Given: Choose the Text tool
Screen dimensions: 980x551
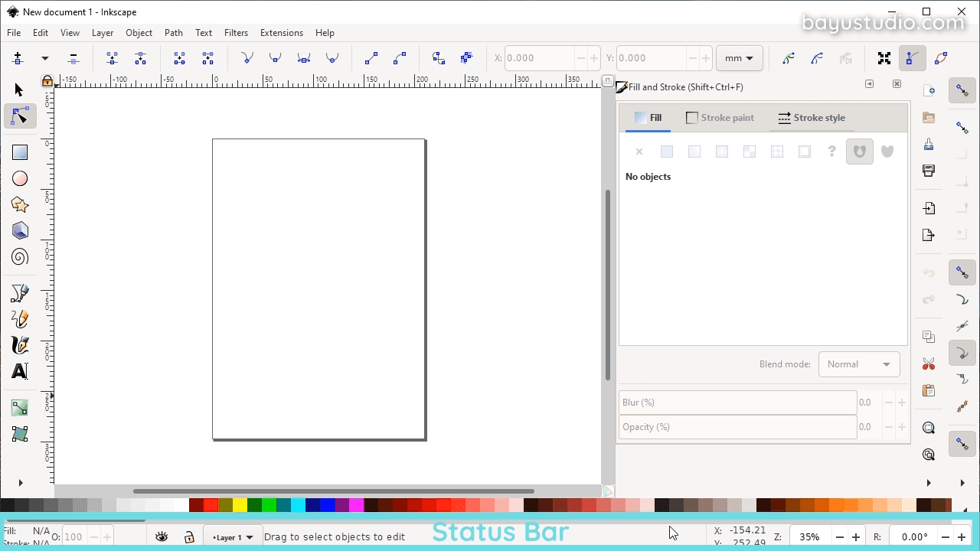Looking at the screenshot, I should pyautogui.click(x=20, y=371).
